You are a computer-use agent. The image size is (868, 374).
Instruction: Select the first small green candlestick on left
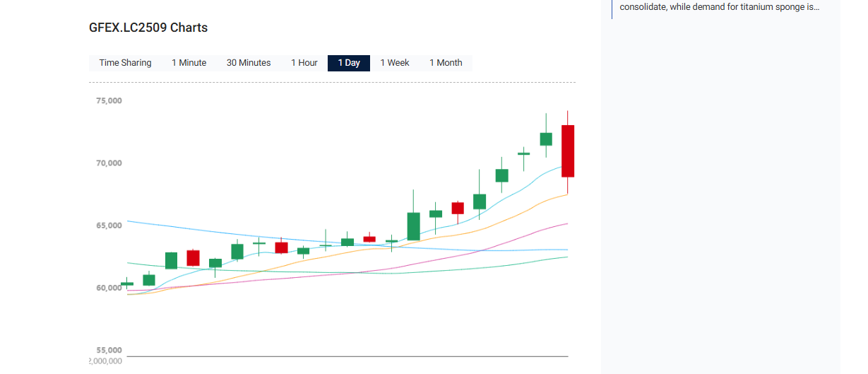[x=127, y=284]
